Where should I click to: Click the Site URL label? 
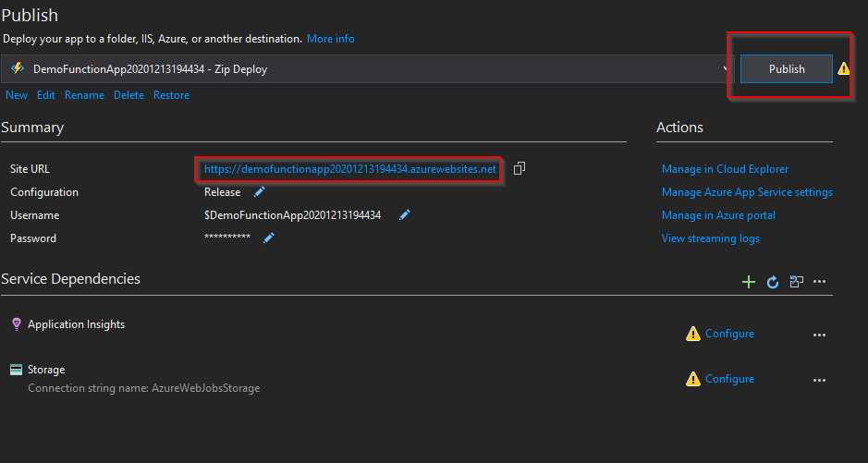(30, 169)
